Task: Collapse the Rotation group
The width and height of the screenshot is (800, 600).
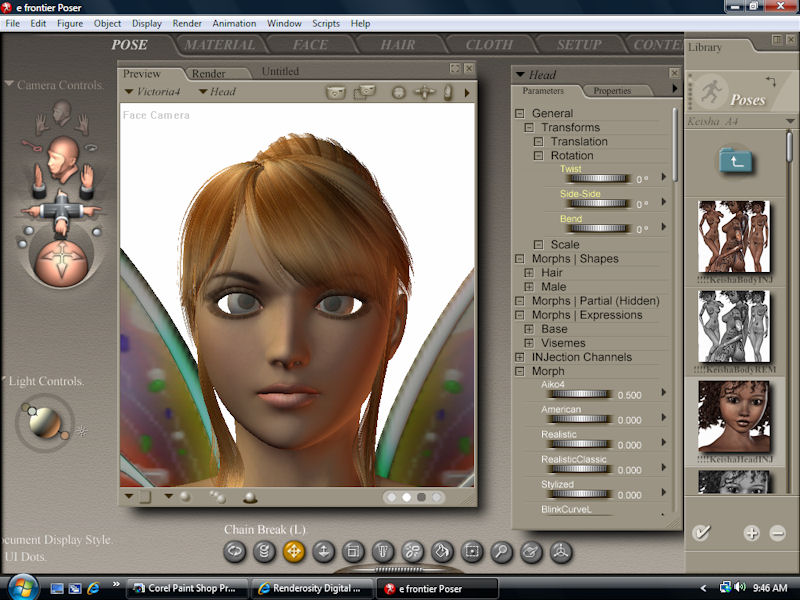Action: pos(539,156)
